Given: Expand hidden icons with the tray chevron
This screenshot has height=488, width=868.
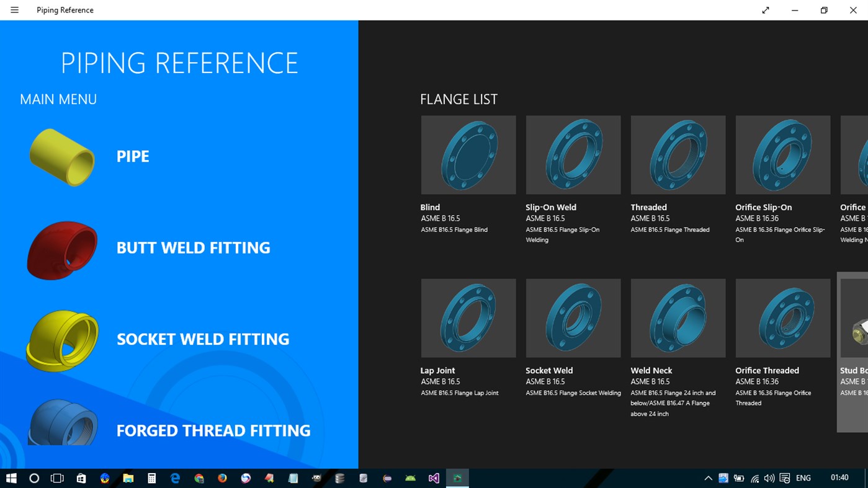Looking at the screenshot, I should pos(708,477).
